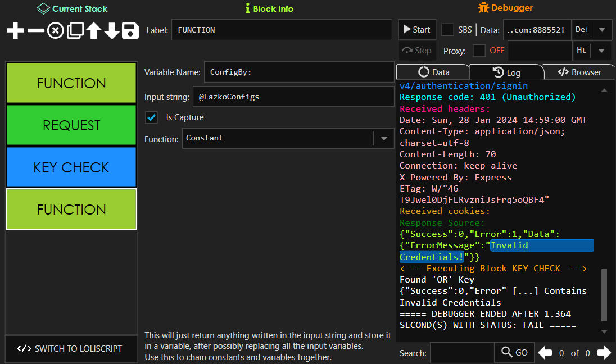Toggle the Proxy checkbox on

coord(479,51)
